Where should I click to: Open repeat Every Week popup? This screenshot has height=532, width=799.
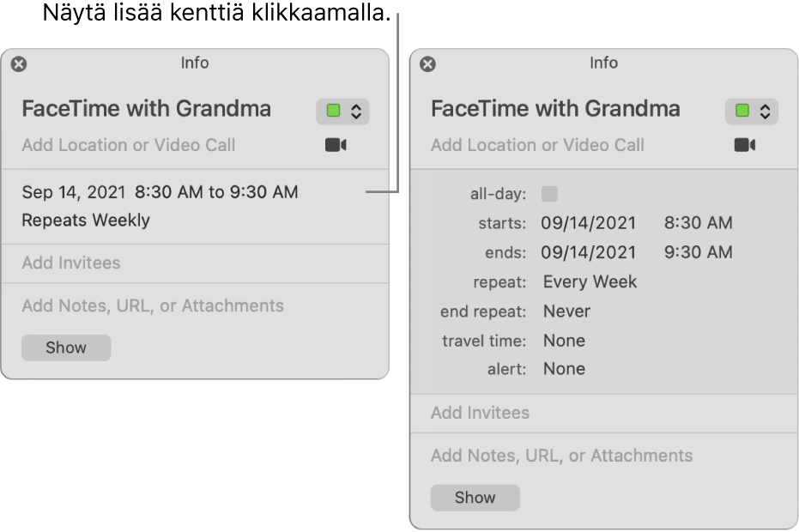590,281
